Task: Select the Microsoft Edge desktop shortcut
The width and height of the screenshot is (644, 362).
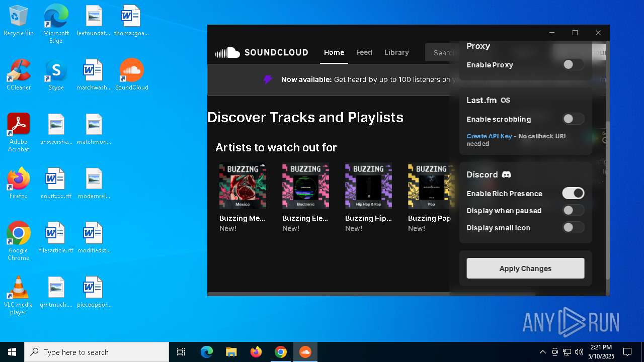Action: [x=56, y=24]
